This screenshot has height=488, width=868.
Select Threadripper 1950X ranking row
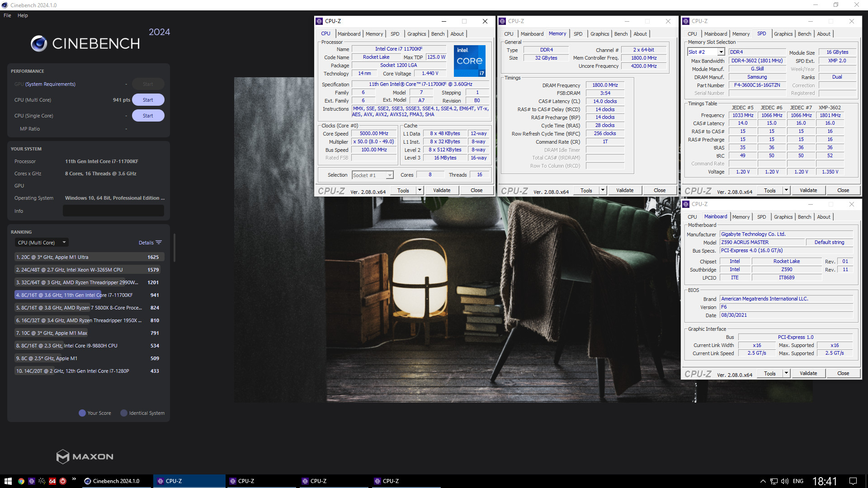89,320
